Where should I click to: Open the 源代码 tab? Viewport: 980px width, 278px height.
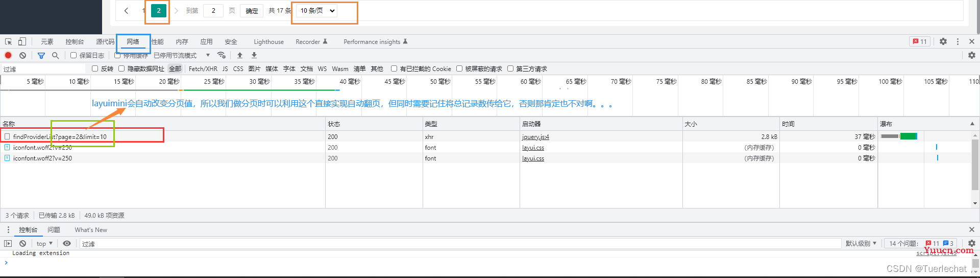(105, 42)
